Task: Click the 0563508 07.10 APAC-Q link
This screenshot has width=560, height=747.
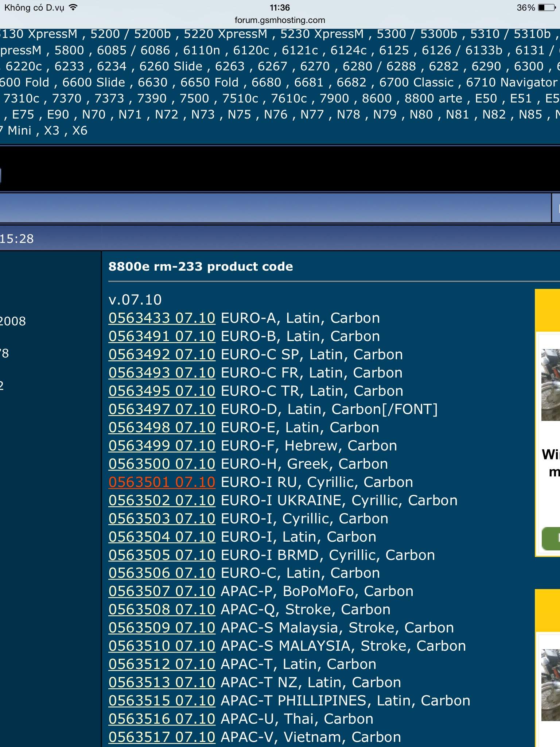Action: pyautogui.click(x=162, y=609)
